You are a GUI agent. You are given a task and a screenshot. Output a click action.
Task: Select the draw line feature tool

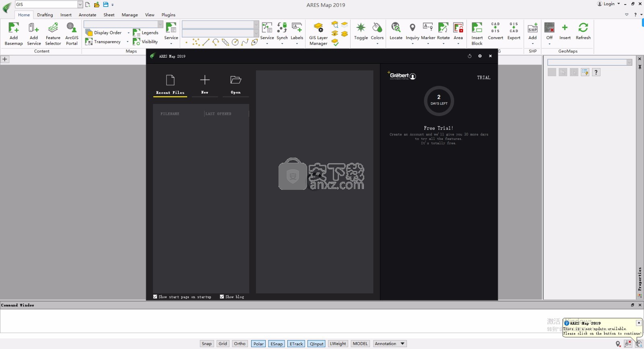206,42
